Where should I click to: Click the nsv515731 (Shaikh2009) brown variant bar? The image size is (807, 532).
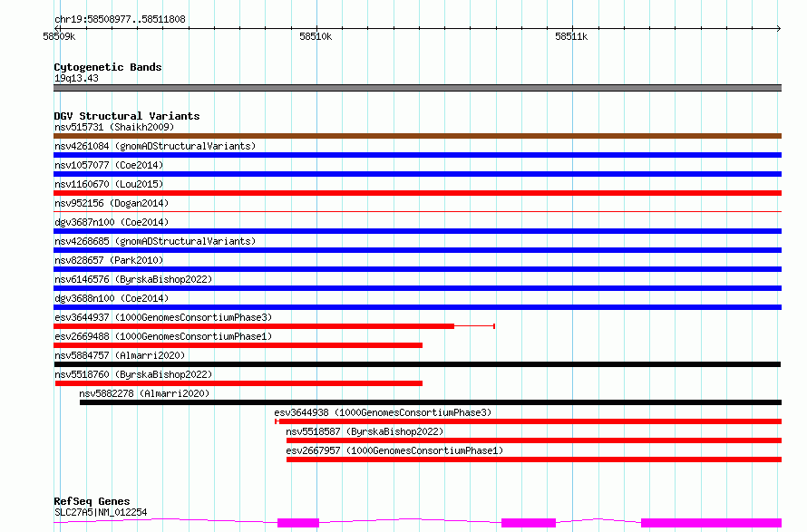click(417, 136)
